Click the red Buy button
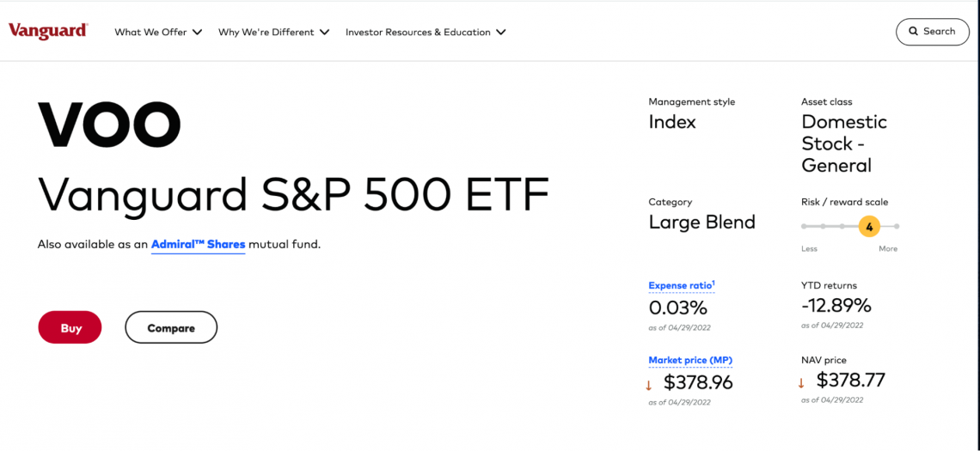The image size is (980, 451). pos(70,327)
